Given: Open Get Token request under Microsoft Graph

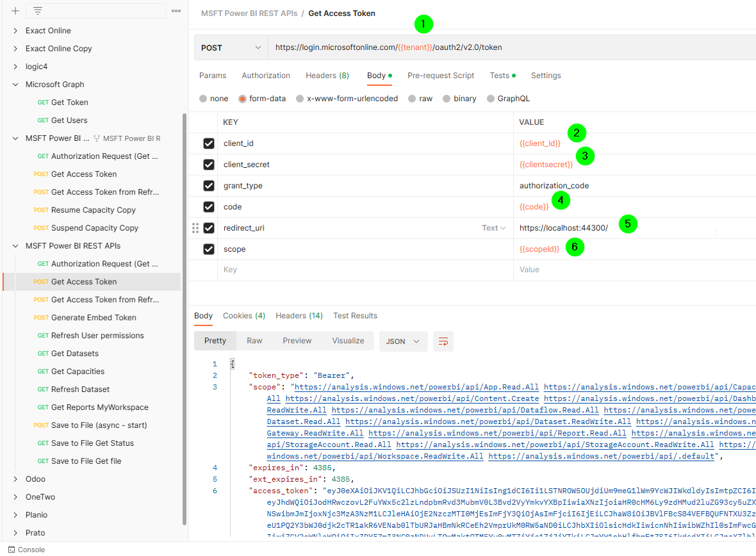Looking at the screenshot, I should click(x=69, y=102).
